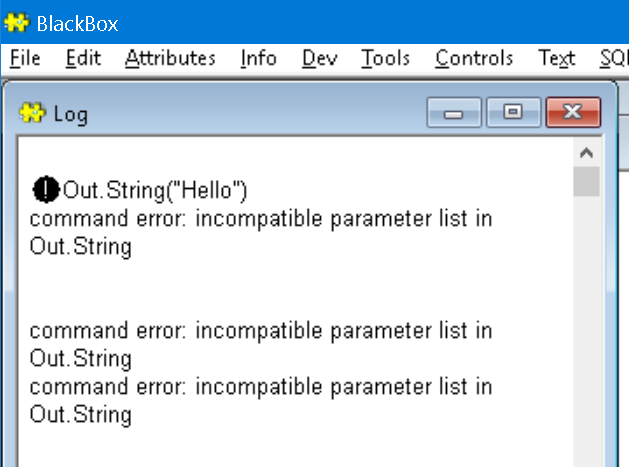Open the Edit menu
The width and height of the screenshot is (629, 467).
83,59
